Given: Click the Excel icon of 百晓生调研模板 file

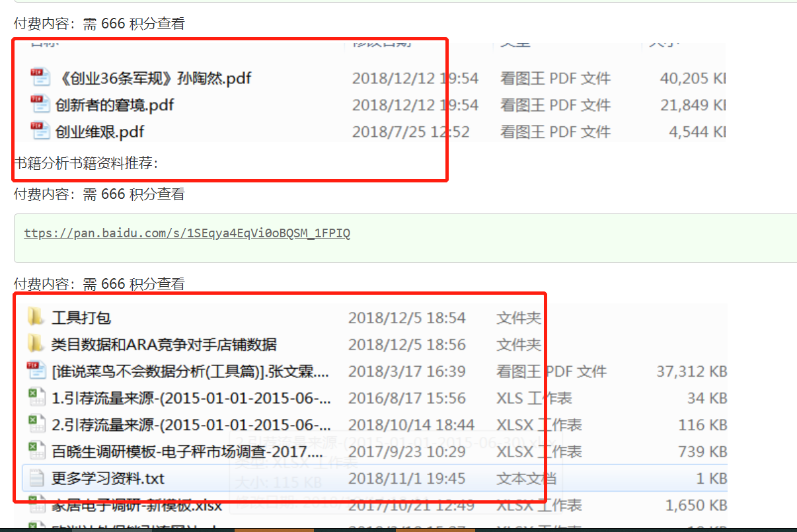Looking at the screenshot, I should coord(36,451).
